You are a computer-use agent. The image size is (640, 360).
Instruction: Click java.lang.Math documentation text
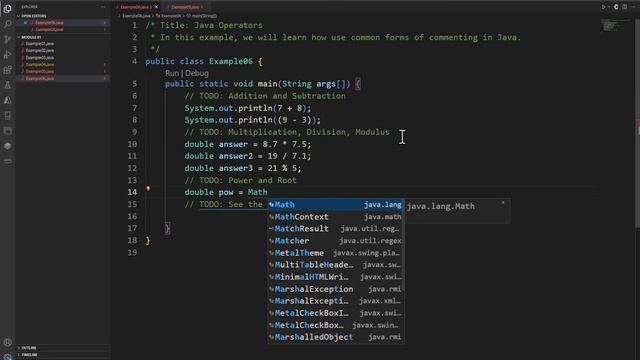441,207
